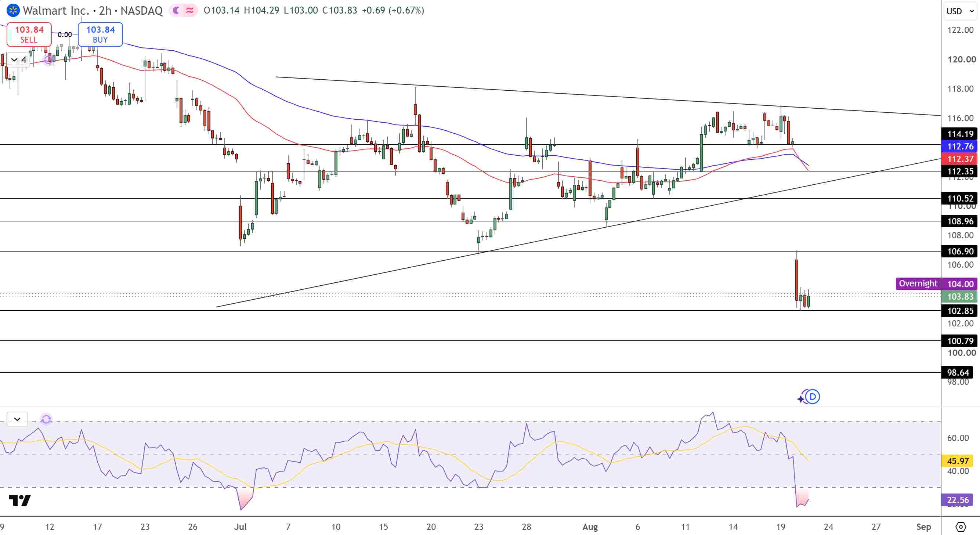Click the pink approximate-data wave icon
The image size is (980, 535).
[190, 10]
